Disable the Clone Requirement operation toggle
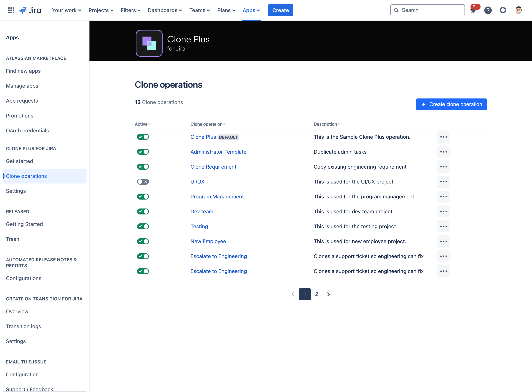 pos(143,167)
